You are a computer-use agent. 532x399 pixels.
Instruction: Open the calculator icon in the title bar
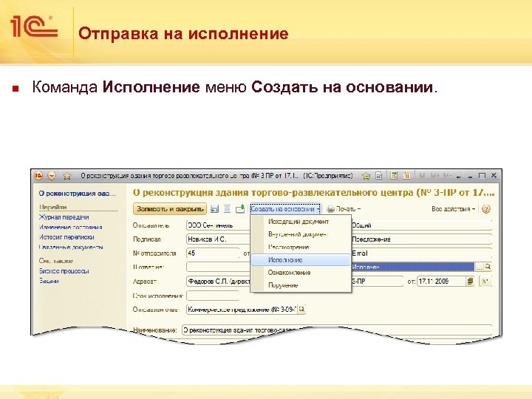point(394,176)
